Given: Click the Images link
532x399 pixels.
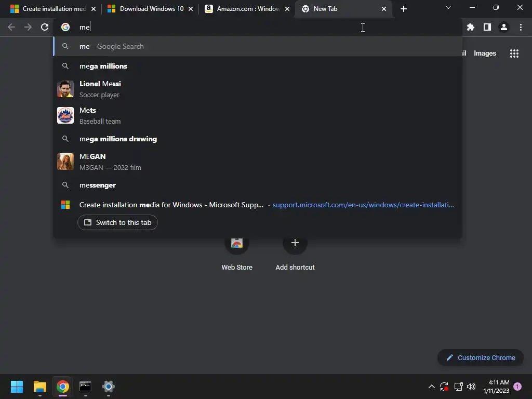Looking at the screenshot, I should coord(485,54).
